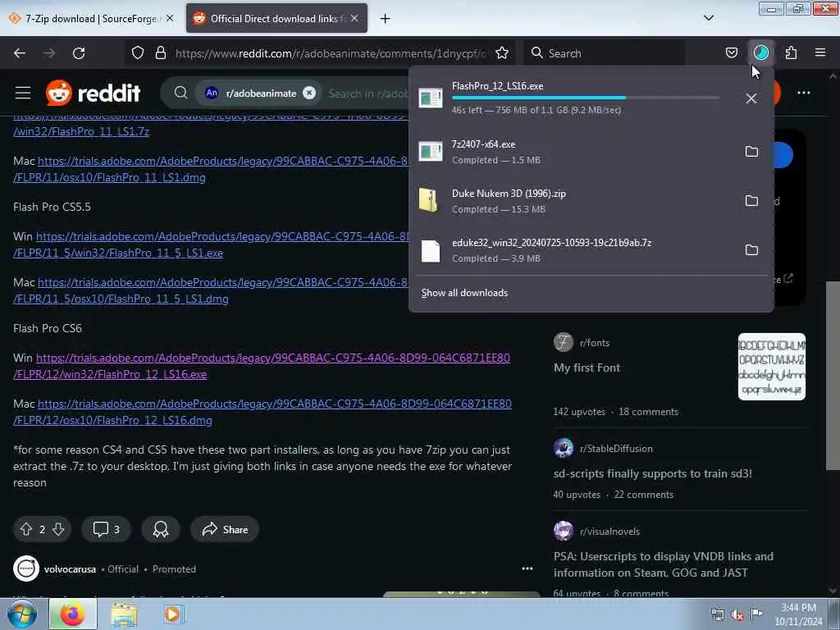Open the r/visualnovels community link
The image size is (840, 630).
coord(609,532)
